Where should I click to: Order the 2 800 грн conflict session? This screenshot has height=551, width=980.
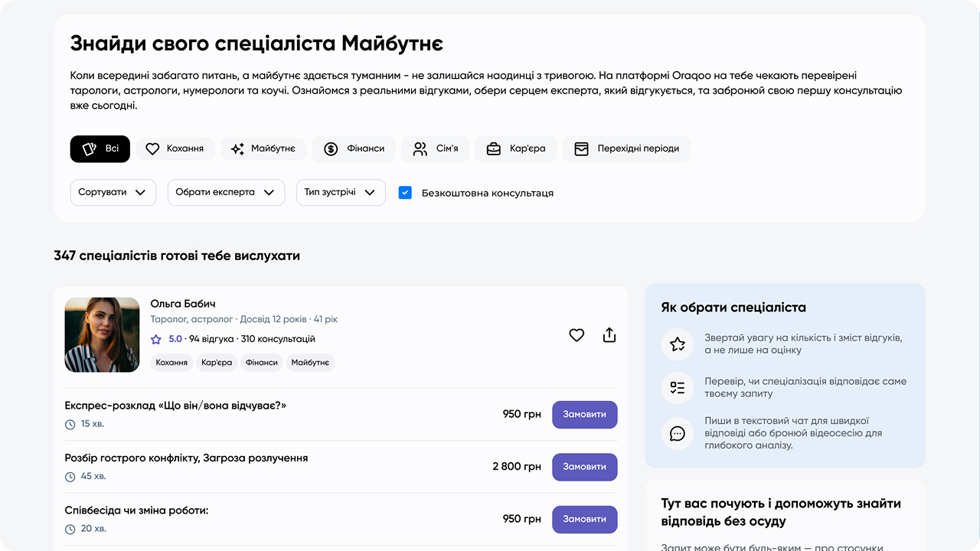[585, 467]
